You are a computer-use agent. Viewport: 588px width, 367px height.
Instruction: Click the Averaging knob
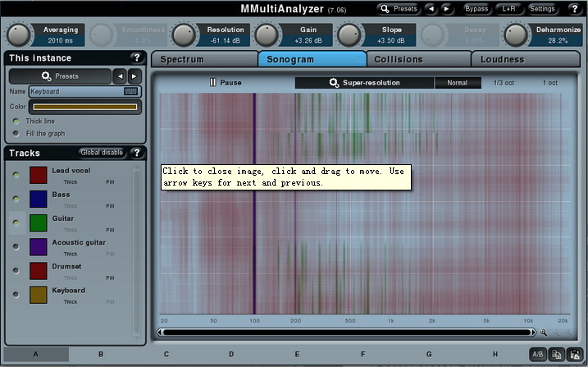18,35
